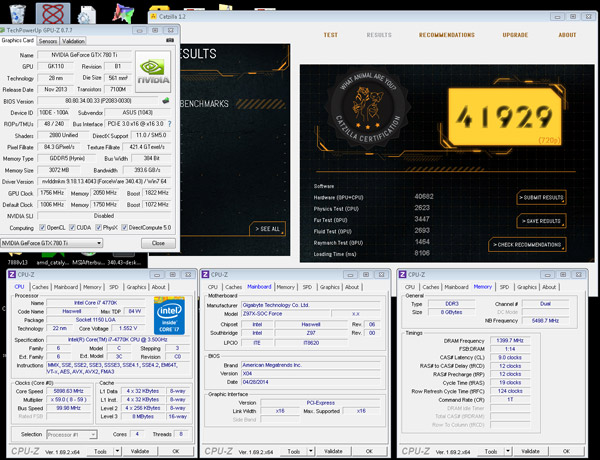Open the Recycle Bin desktop icon
This screenshot has width=600, height=460.
(x=18, y=14)
